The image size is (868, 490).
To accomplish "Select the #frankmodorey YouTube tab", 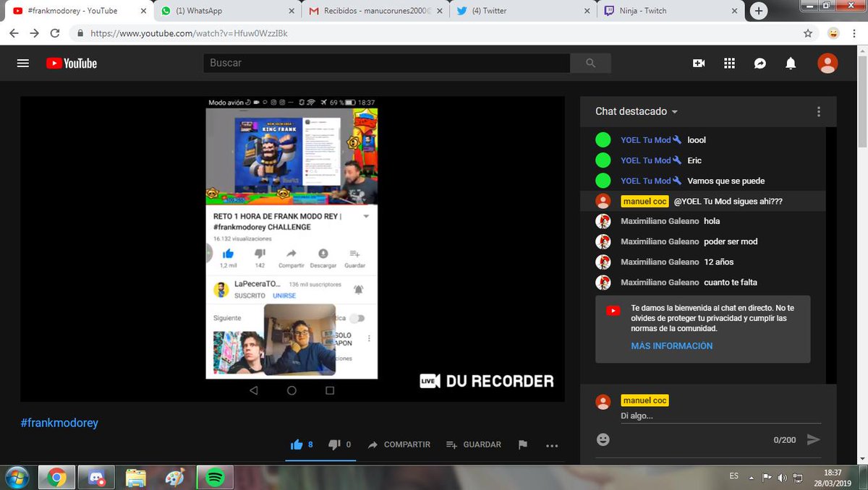I will click(x=80, y=11).
